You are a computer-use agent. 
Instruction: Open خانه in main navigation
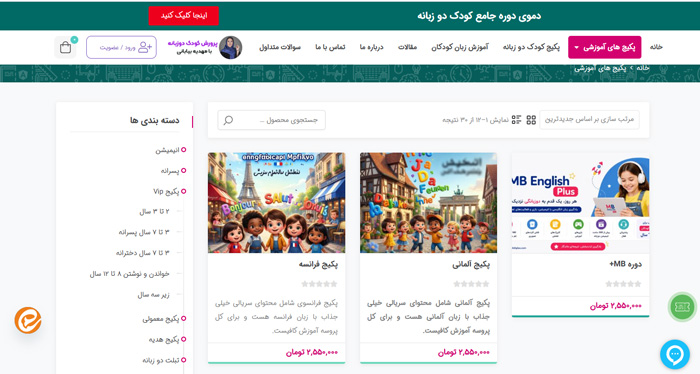pyautogui.click(x=656, y=47)
